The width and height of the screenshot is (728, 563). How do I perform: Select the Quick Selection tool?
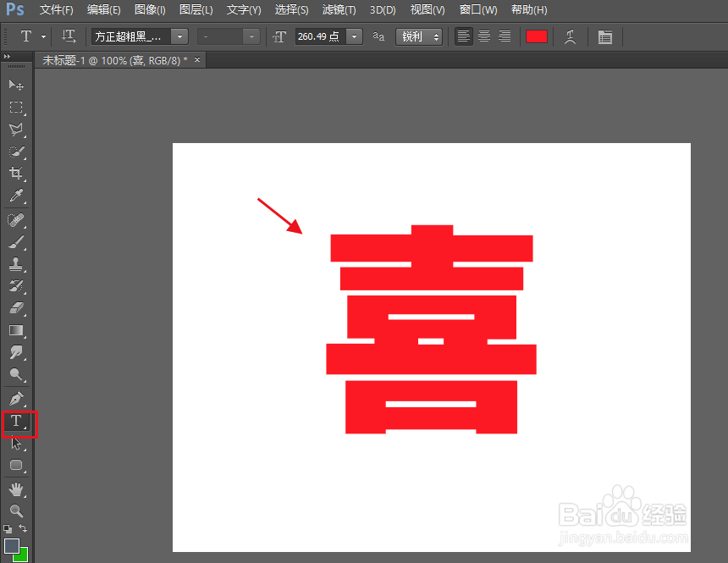click(x=16, y=152)
